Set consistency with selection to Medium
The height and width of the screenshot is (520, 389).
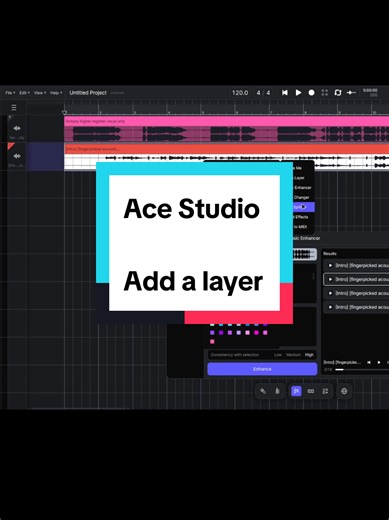(x=293, y=355)
